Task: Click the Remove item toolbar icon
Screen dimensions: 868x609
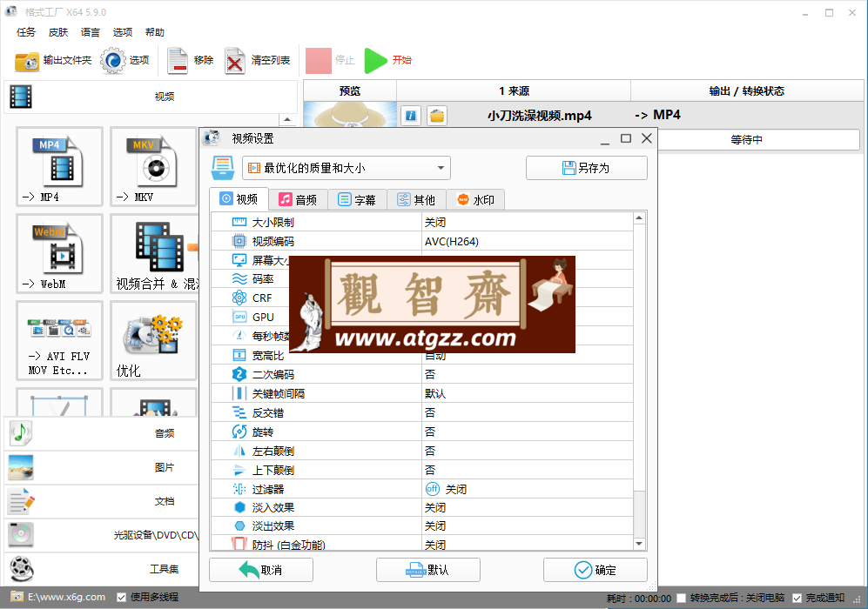Action: (178, 61)
